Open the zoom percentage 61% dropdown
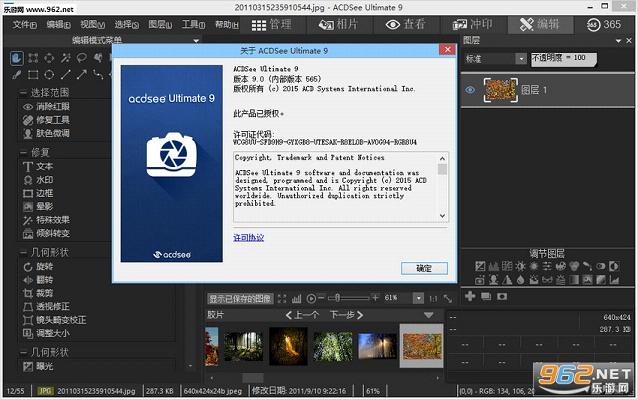The image size is (638, 400). click(418, 298)
